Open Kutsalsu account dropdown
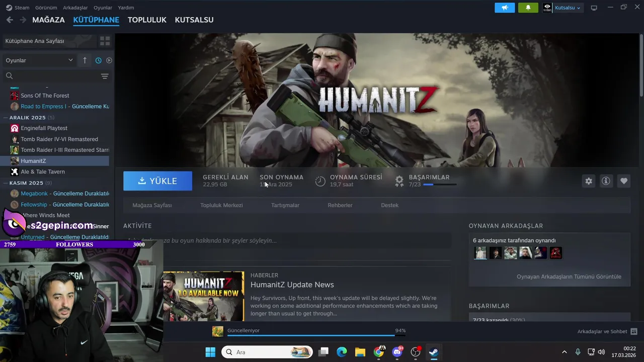644x362 pixels. [x=568, y=8]
